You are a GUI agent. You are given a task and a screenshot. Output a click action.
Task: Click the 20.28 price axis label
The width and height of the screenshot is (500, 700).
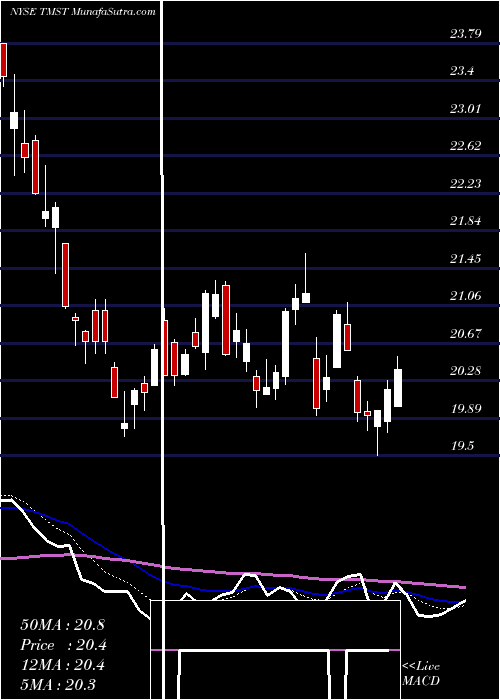tap(466, 371)
